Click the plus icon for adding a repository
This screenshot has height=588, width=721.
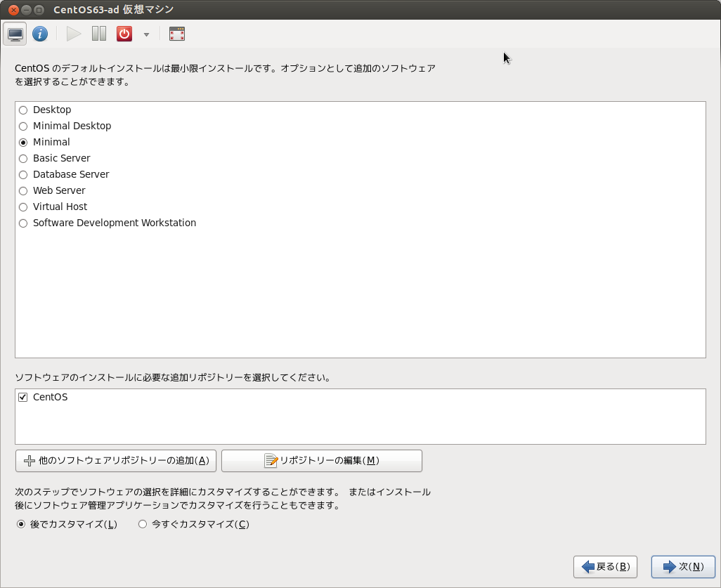pos(28,461)
